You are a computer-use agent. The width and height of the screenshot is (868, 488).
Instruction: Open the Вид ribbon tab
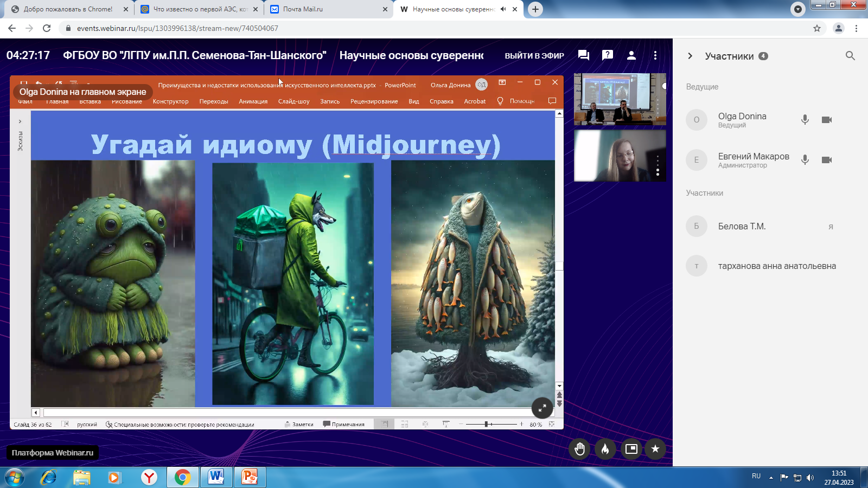(x=414, y=101)
